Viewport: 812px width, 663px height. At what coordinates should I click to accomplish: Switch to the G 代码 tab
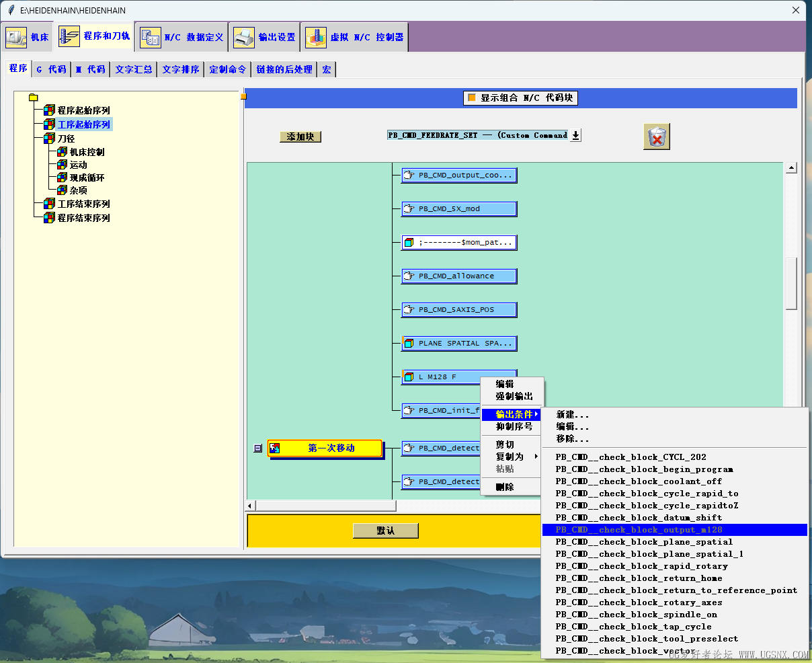(51, 69)
